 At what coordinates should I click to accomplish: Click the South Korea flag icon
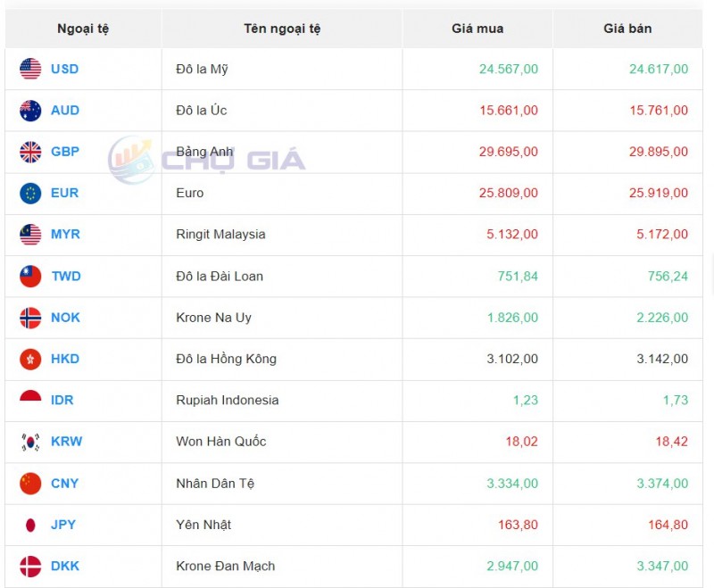pos(30,442)
